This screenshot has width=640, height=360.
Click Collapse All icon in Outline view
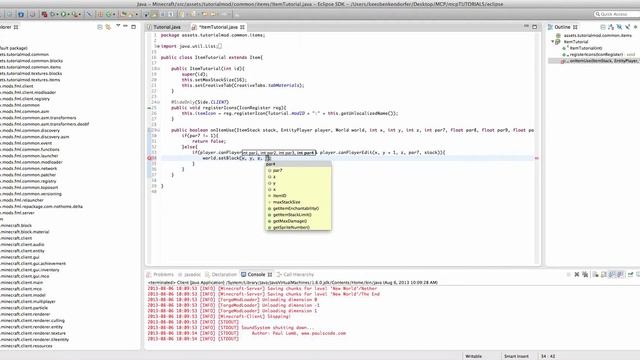pos(602,27)
